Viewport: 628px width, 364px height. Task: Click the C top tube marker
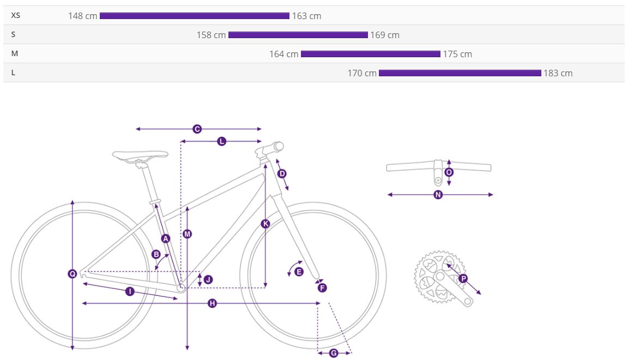(197, 129)
